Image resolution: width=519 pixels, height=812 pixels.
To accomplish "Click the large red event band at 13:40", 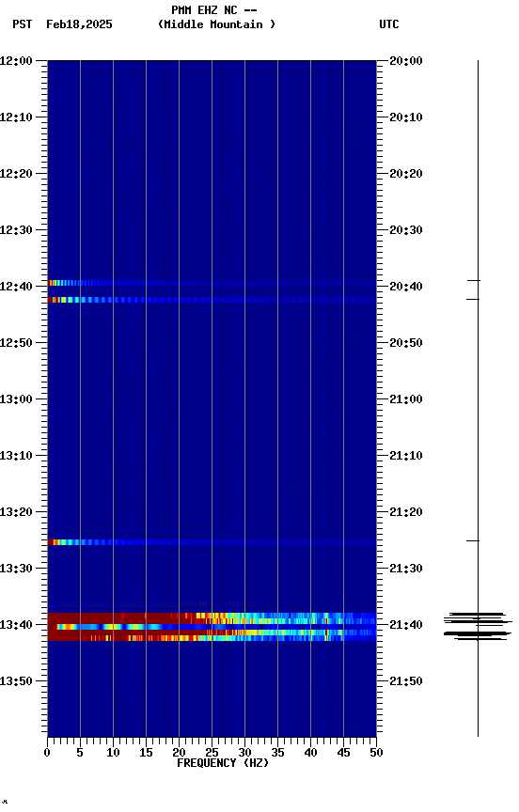I will click(212, 627).
